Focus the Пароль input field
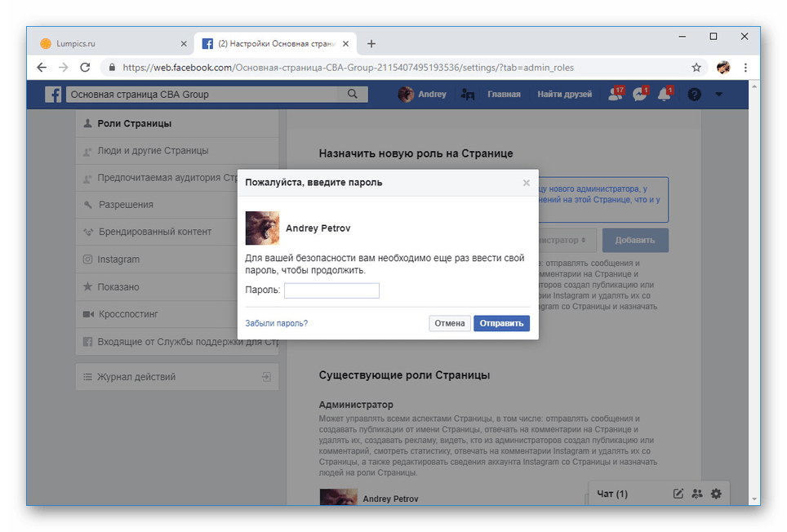The width and height of the screenshot is (787, 532). 331,290
